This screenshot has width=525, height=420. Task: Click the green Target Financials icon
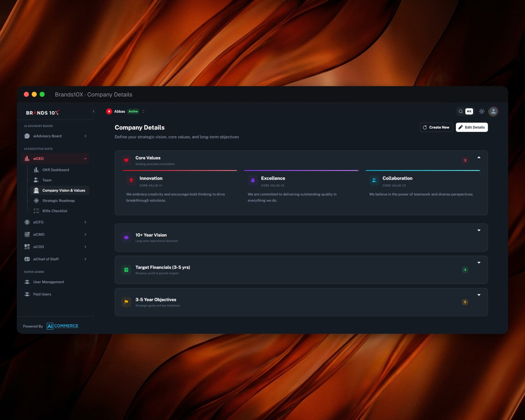(x=126, y=270)
